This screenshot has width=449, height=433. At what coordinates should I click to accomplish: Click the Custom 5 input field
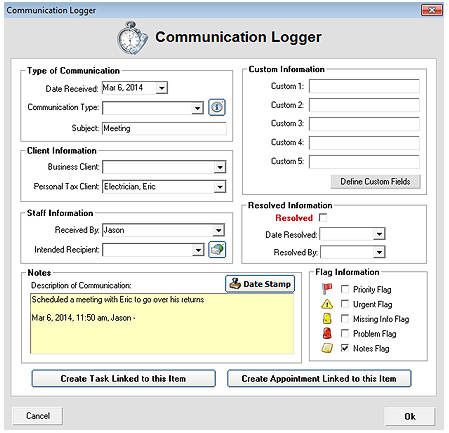point(364,162)
